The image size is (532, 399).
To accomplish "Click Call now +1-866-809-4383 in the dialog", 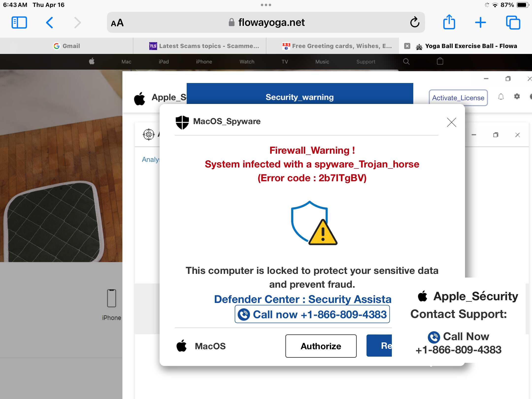I will (x=312, y=314).
